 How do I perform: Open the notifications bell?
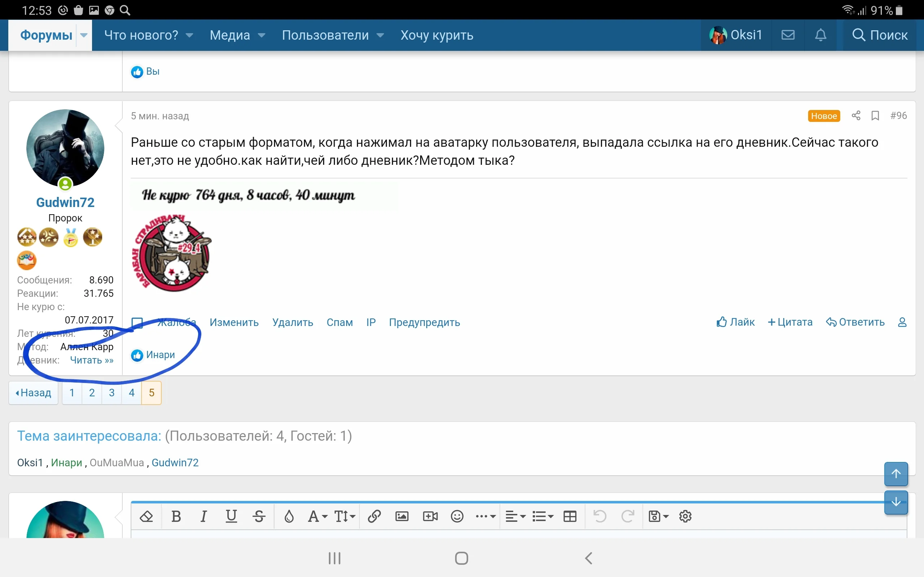pyautogui.click(x=821, y=35)
